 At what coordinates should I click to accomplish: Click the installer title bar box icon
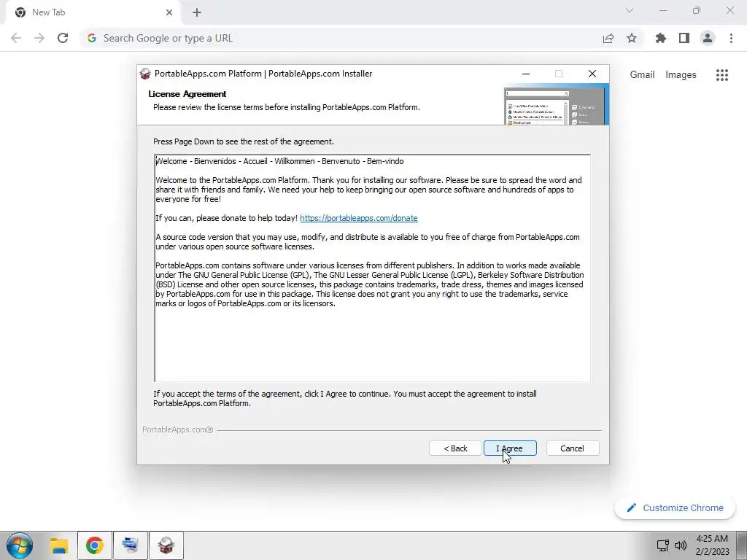[145, 74]
